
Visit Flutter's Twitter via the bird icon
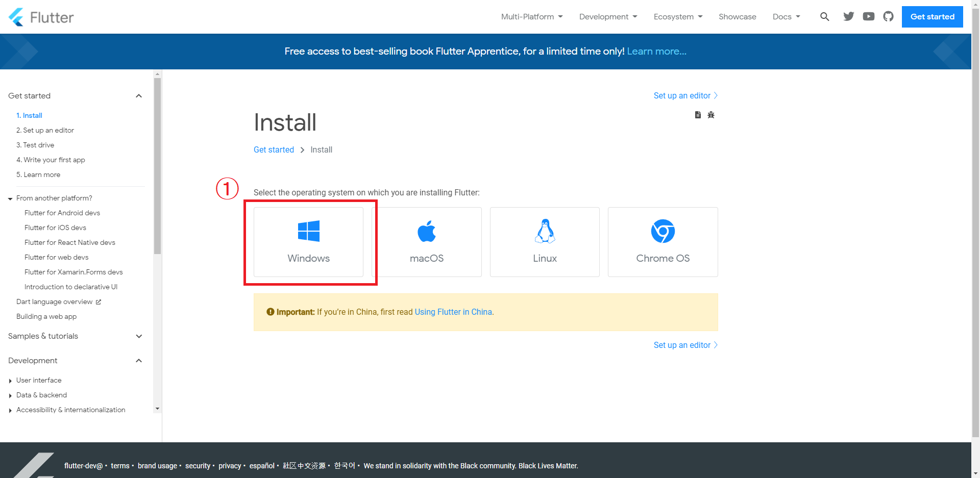[x=849, y=17]
